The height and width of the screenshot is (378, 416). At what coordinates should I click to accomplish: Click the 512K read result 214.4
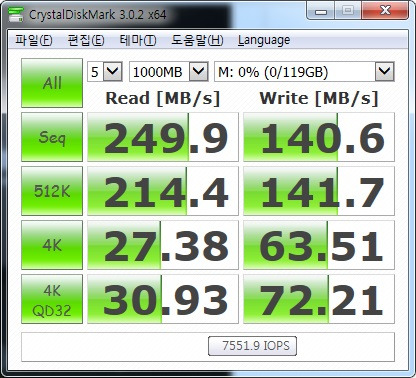[163, 191]
